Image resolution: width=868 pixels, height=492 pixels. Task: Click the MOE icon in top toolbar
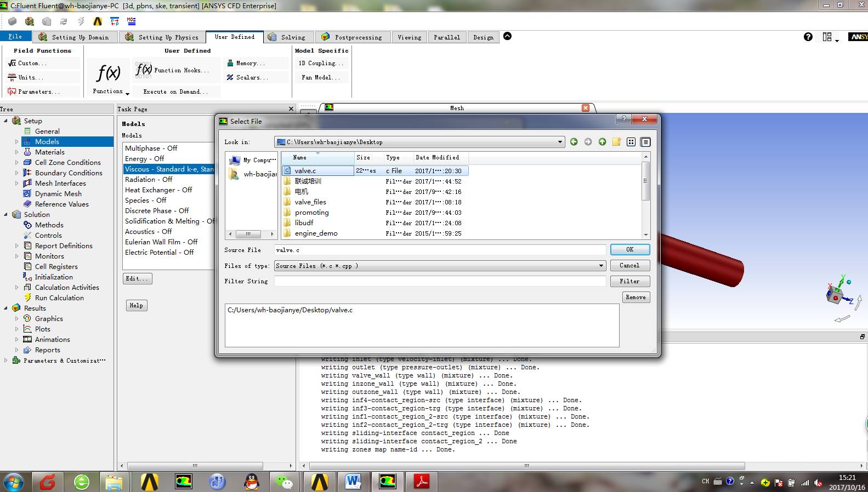tap(132, 21)
